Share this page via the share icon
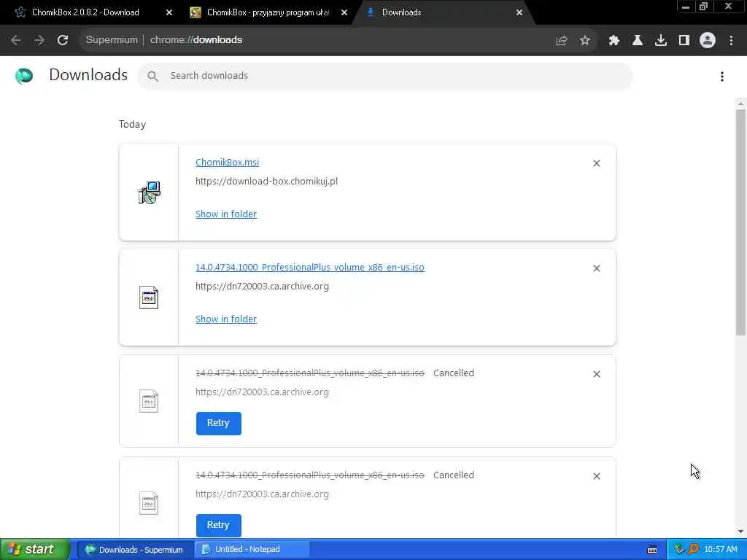The height and width of the screenshot is (560, 747). [x=562, y=41]
